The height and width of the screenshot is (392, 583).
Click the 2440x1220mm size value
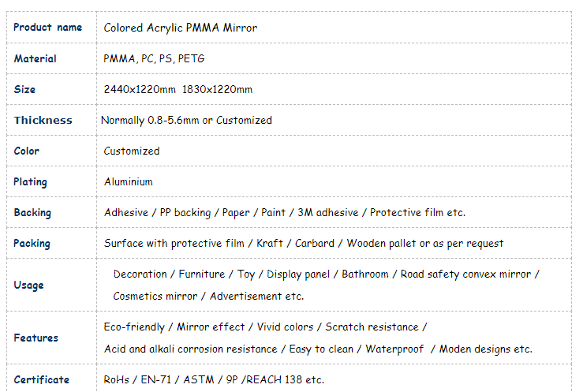(140, 89)
